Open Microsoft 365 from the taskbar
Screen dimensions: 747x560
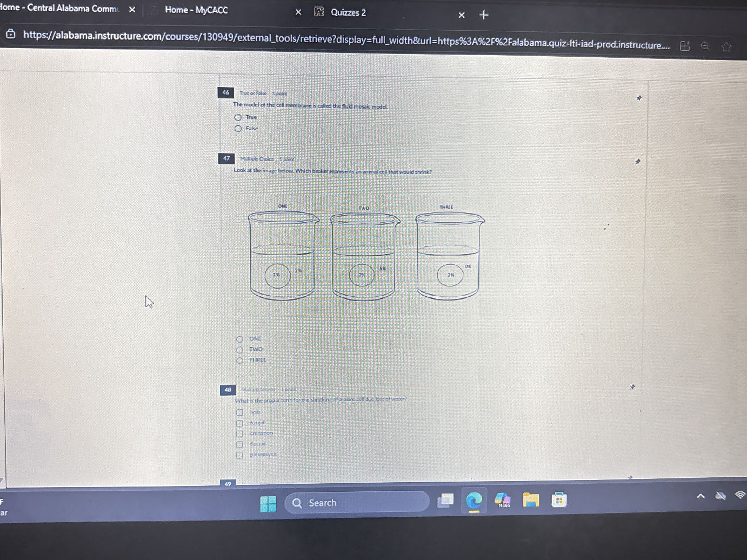click(502, 500)
